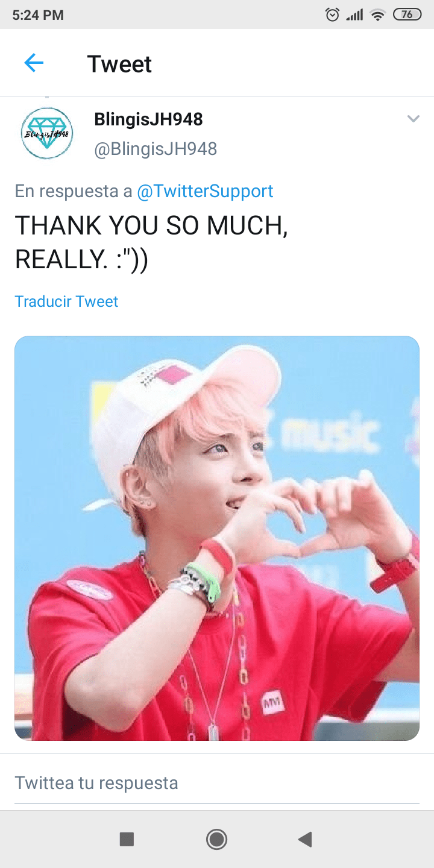The height and width of the screenshot is (868, 434).
Task: Tap the Wi-Fi status icon
Action: [378, 15]
